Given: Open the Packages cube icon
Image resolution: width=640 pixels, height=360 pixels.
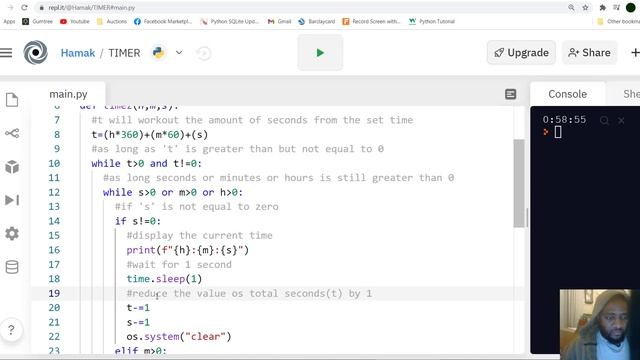Looking at the screenshot, I should pyautogui.click(x=12, y=167).
